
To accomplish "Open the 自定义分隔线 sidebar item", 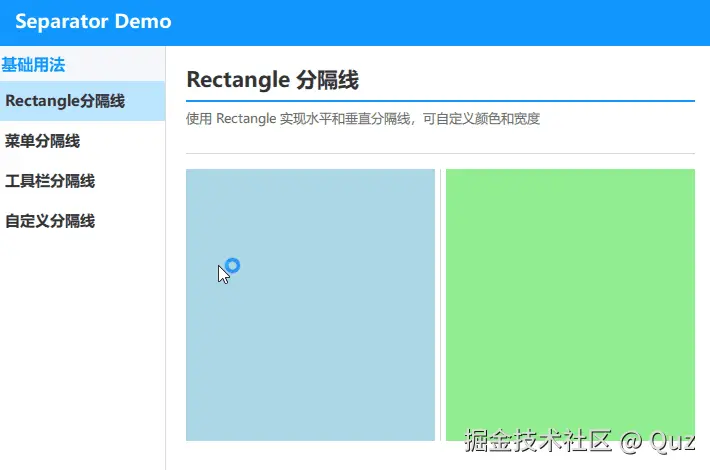I will pos(82,221).
